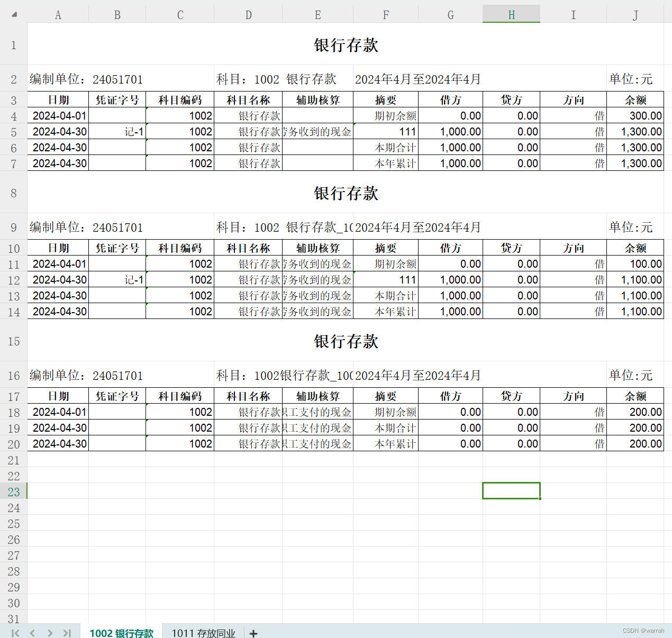Click the 记-1 voucher cell in row 5
The width and height of the screenshot is (672, 638).
(117, 132)
